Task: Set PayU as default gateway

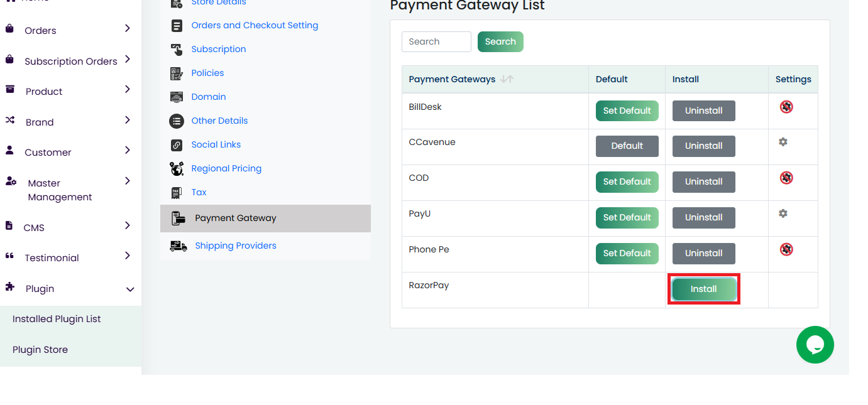Action: pyautogui.click(x=627, y=217)
